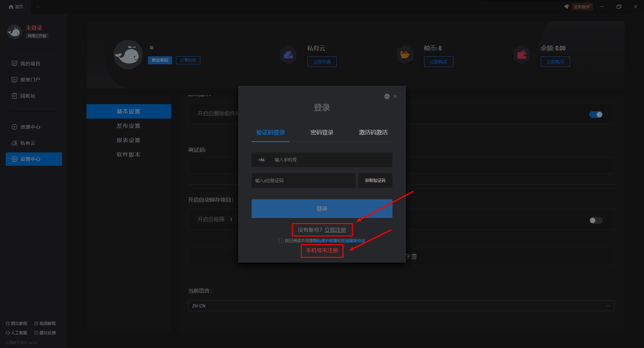The image size is (644, 348).
Task: Open the 隐私保护政策 link
Action: (325, 241)
